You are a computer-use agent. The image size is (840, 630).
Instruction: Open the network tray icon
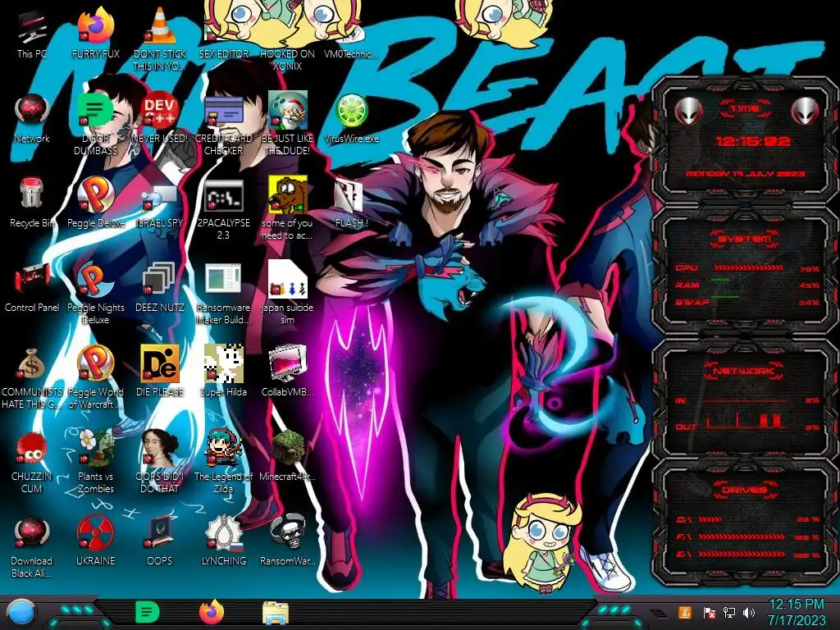pyautogui.click(x=729, y=612)
